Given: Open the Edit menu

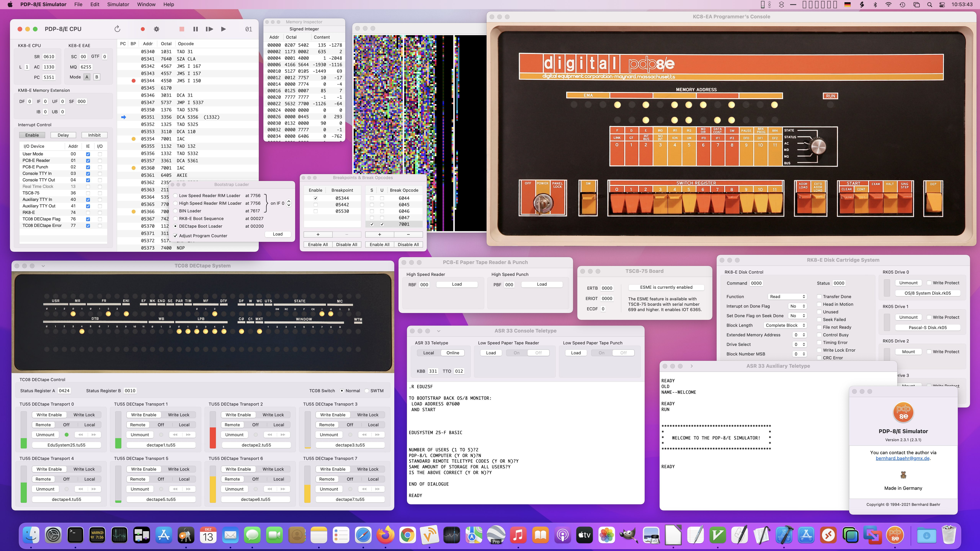Looking at the screenshot, I should pos(95,5).
